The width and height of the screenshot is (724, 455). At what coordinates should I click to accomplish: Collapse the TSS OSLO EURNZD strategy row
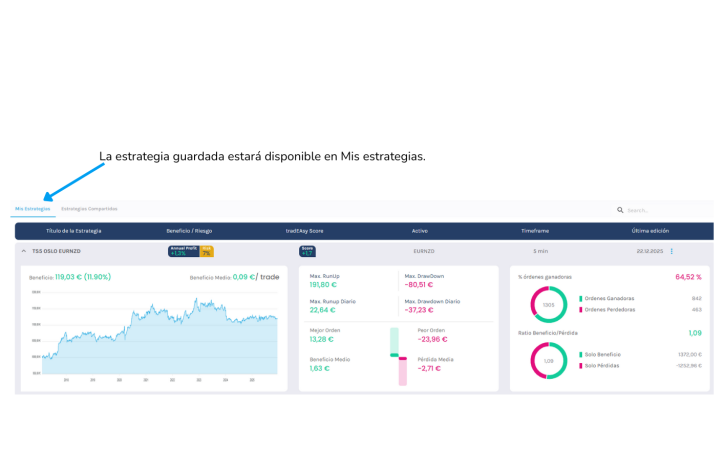click(x=24, y=251)
